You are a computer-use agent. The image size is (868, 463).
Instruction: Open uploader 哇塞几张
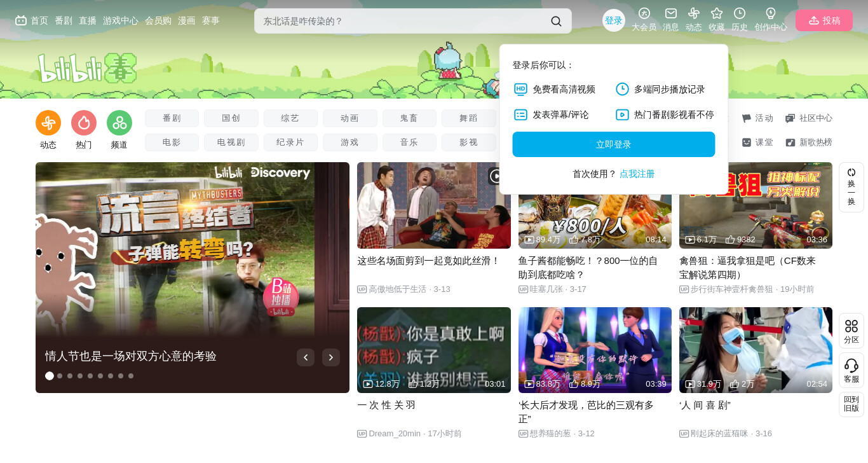(x=546, y=289)
